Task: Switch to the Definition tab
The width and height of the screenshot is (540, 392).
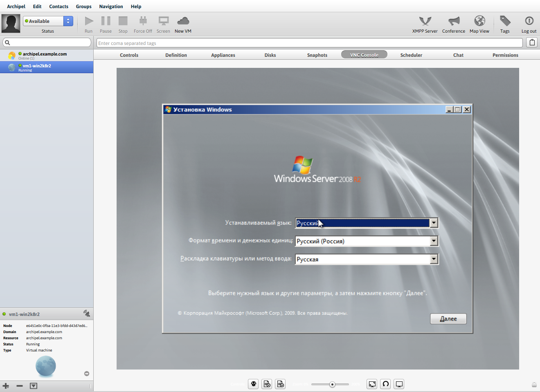Action: (x=176, y=55)
